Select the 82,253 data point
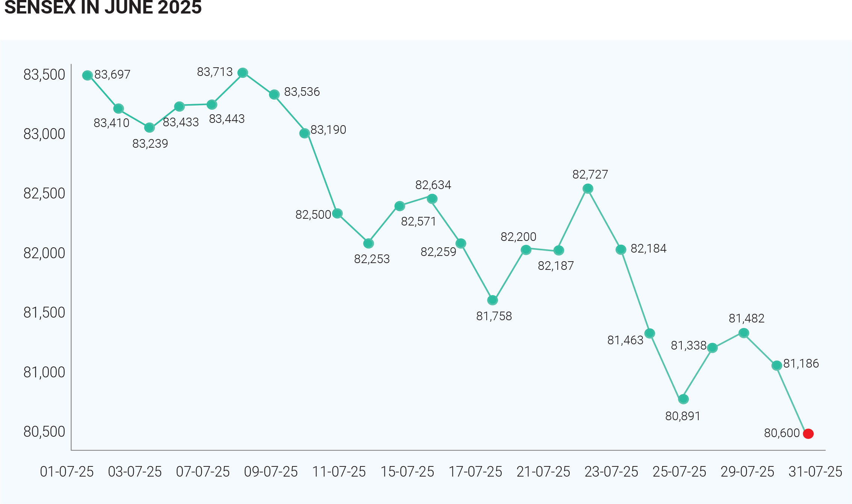Screen dimensions: 852x504 [369, 244]
